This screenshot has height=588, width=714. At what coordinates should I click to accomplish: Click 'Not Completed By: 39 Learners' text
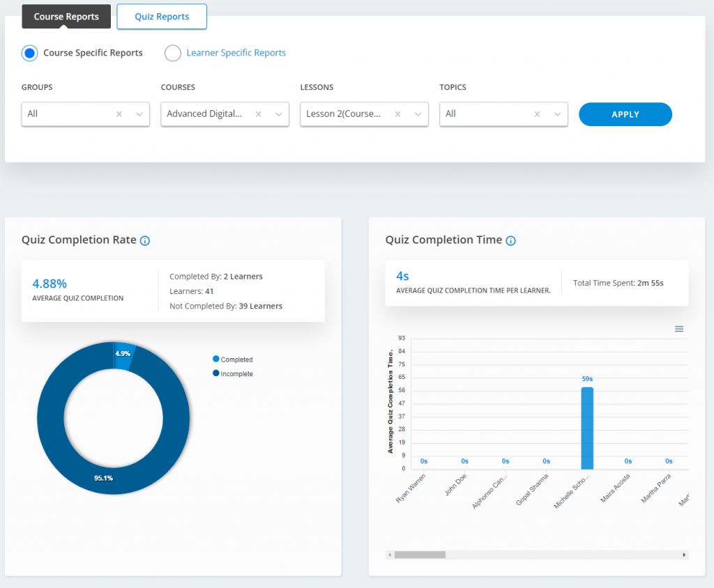(x=226, y=306)
